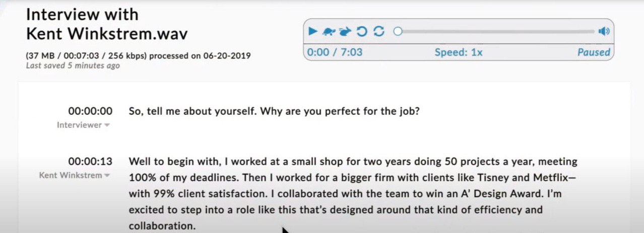Click the rewind circular arrow icon
The image size is (644, 233).
tap(361, 32)
